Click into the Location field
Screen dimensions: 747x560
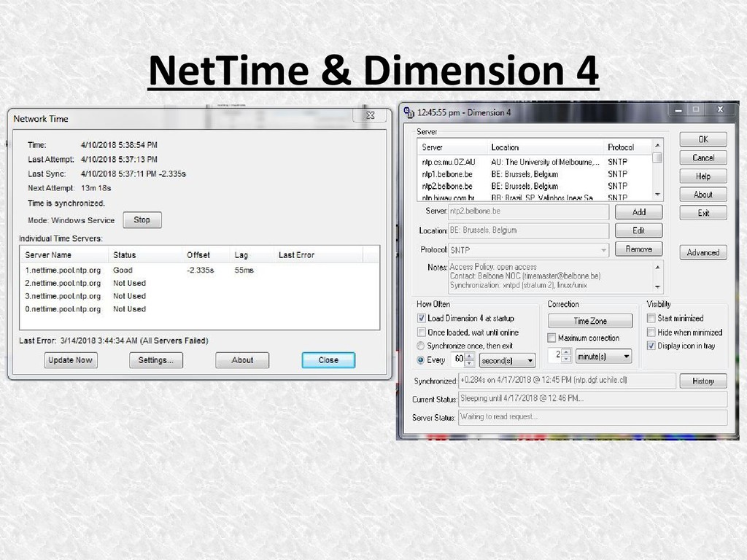(529, 230)
